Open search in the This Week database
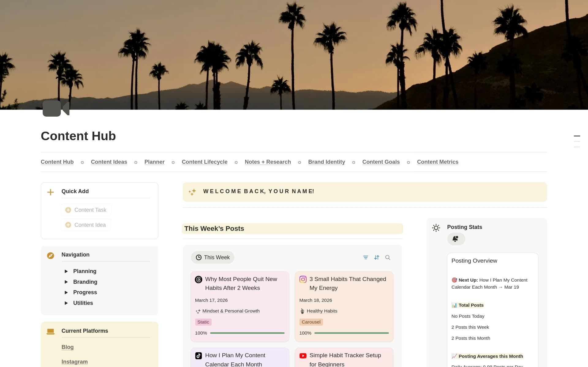Screen dimensions: 588x367 click(x=388, y=257)
